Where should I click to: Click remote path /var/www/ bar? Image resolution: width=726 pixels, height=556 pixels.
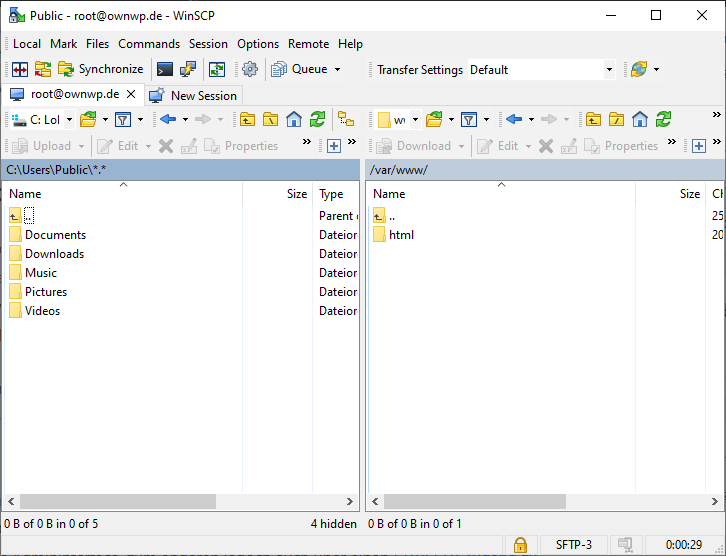click(x=545, y=170)
